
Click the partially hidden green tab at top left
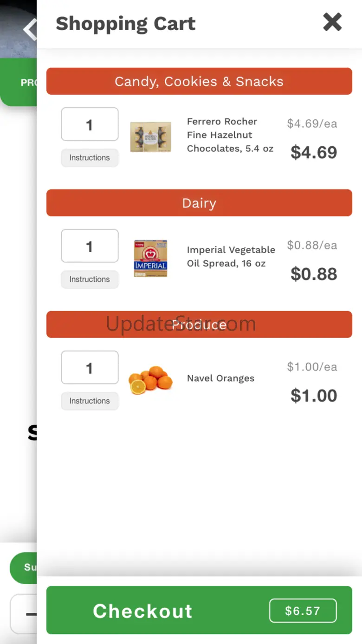tap(19, 82)
